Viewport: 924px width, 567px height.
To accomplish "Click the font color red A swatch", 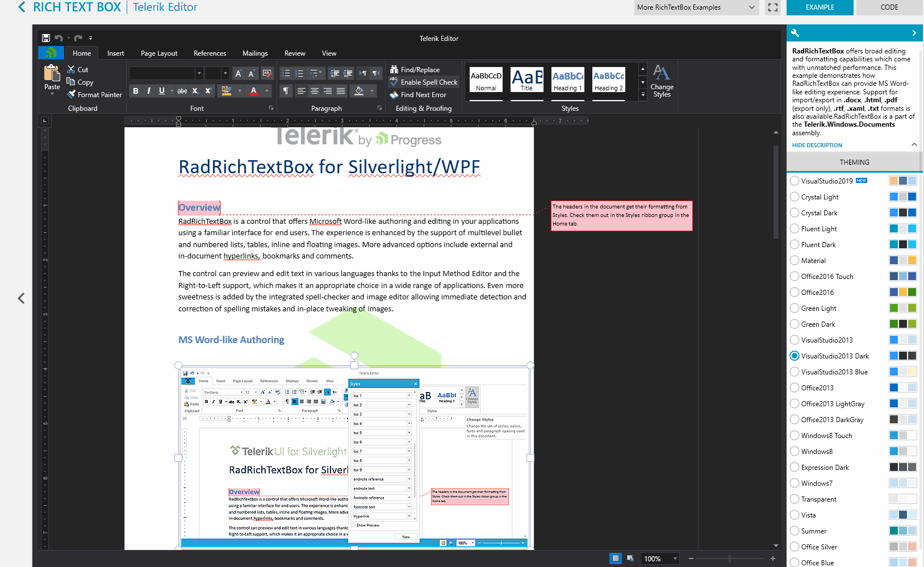I will 254,91.
